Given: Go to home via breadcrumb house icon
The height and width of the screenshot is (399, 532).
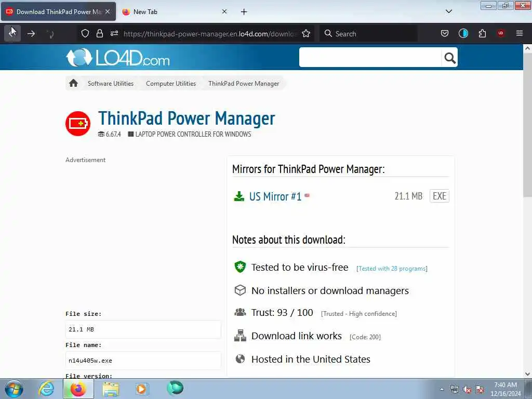Looking at the screenshot, I should (x=73, y=83).
